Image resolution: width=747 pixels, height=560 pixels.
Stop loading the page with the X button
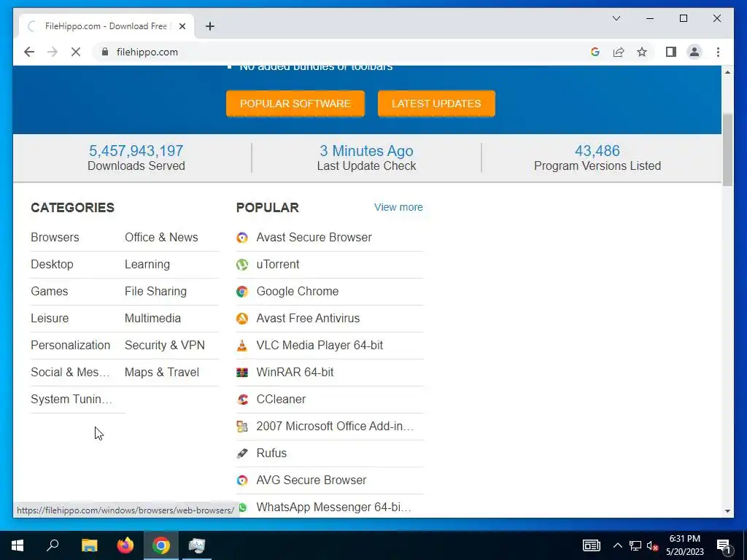tap(76, 52)
